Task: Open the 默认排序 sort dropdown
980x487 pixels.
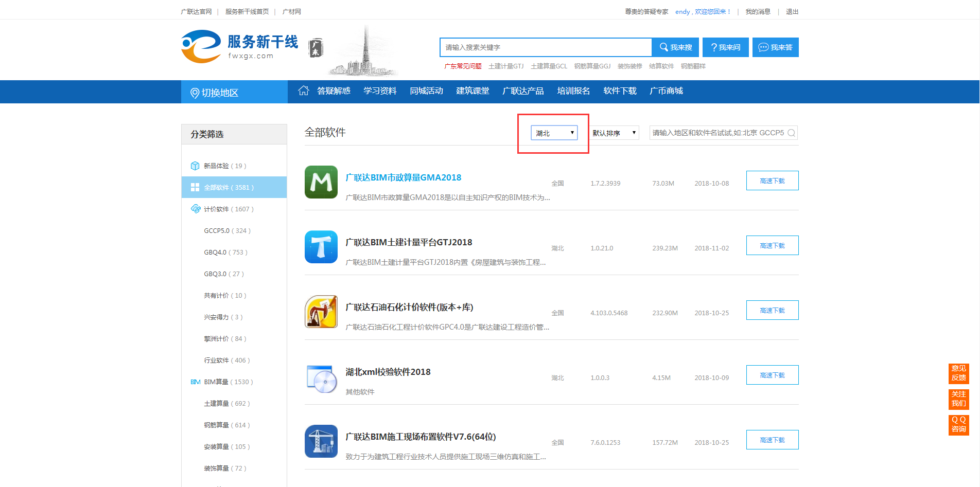Action: tap(615, 133)
